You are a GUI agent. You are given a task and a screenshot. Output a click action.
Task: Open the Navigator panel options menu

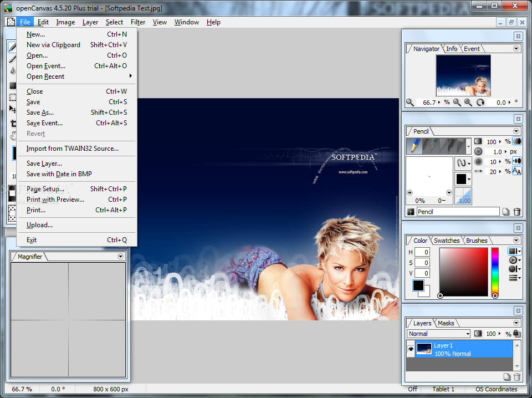pyautogui.click(x=516, y=49)
